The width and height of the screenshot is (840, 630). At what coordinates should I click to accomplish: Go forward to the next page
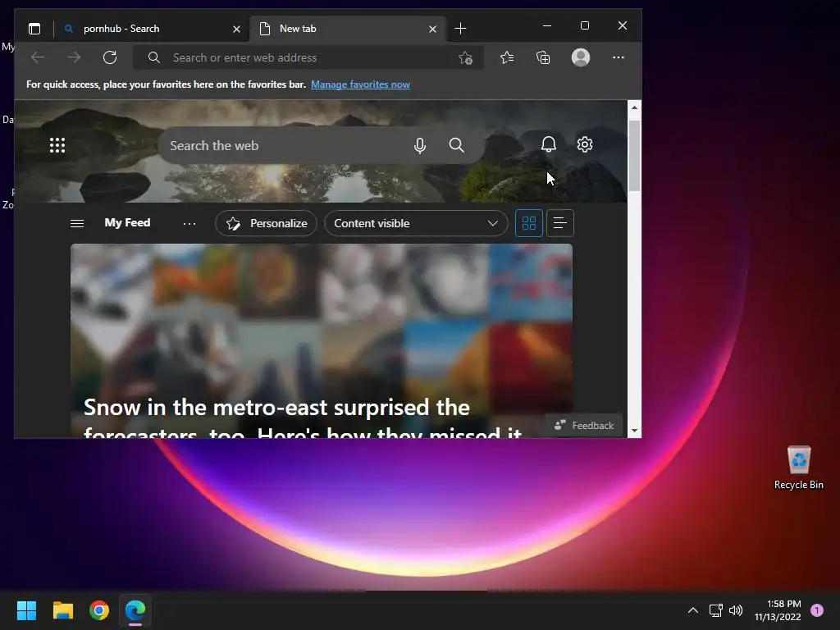coord(74,57)
